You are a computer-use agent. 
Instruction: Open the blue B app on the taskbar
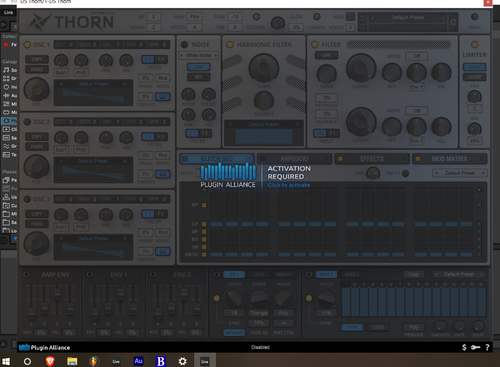161,361
